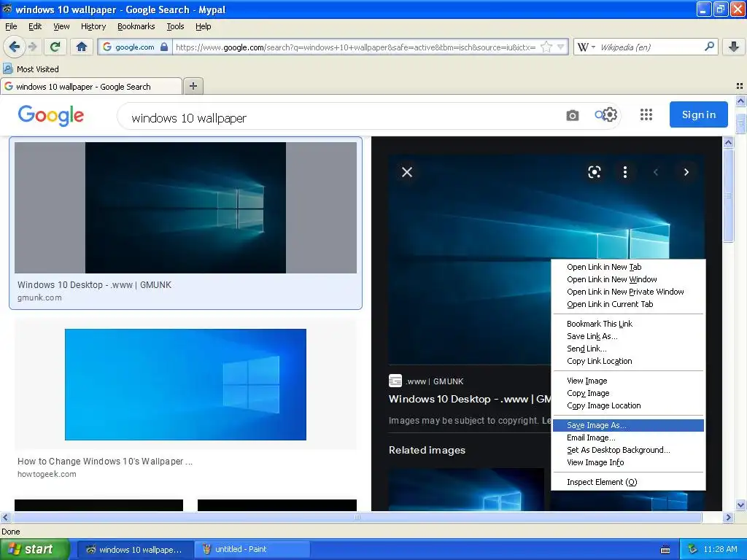Open the Bookmarks menu
This screenshot has width=747, height=560.
136,26
